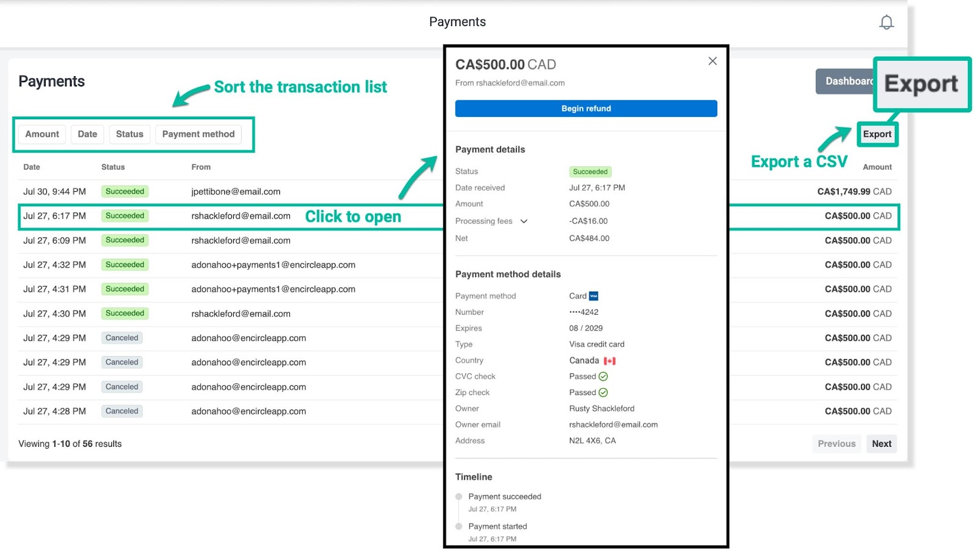Open the canceled Jul 27, 4:28 PM payment

pos(54,411)
